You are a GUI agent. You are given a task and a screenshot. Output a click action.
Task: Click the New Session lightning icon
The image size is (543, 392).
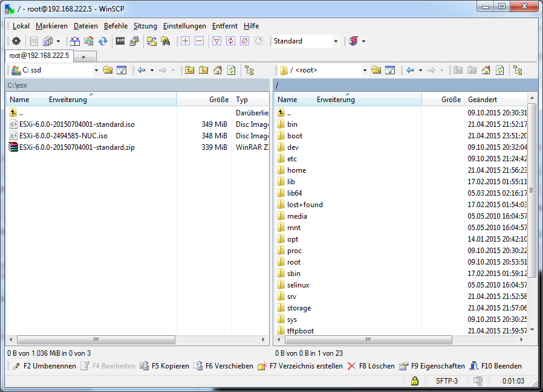point(354,41)
